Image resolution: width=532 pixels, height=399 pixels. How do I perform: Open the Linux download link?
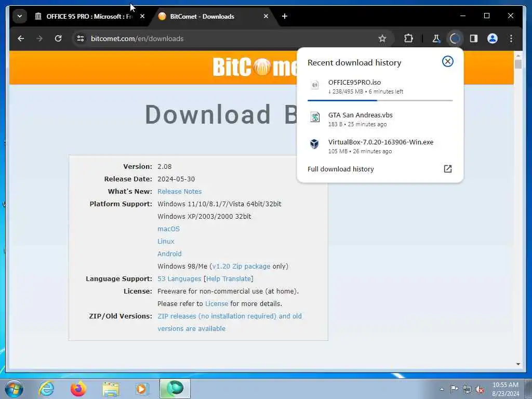pyautogui.click(x=166, y=241)
